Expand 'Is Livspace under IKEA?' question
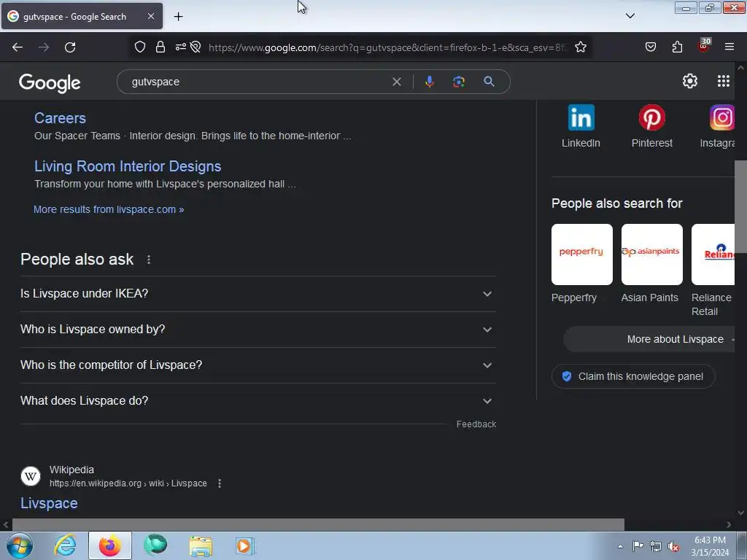Image resolution: width=747 pixels, height=560 pixels. [258, 294]
